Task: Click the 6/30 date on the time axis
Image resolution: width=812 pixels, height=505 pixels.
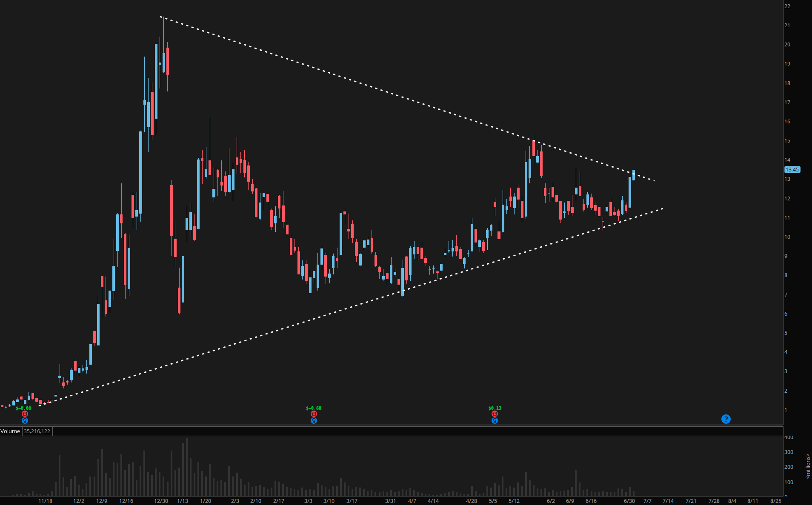Action: (x=629, y=501)
